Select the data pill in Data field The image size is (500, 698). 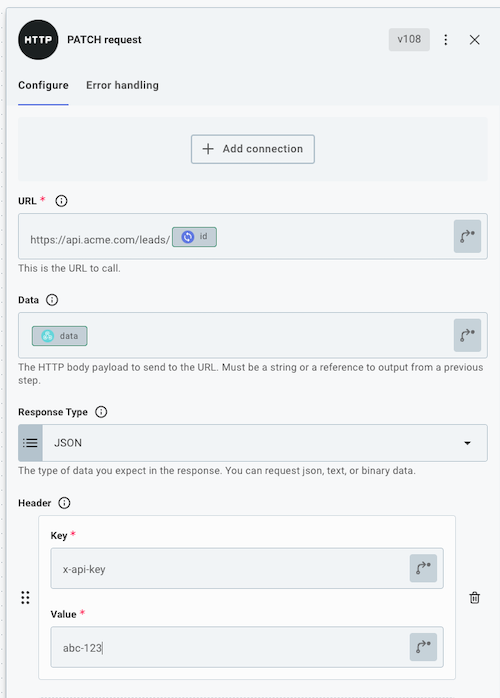(x=60, y=336)
